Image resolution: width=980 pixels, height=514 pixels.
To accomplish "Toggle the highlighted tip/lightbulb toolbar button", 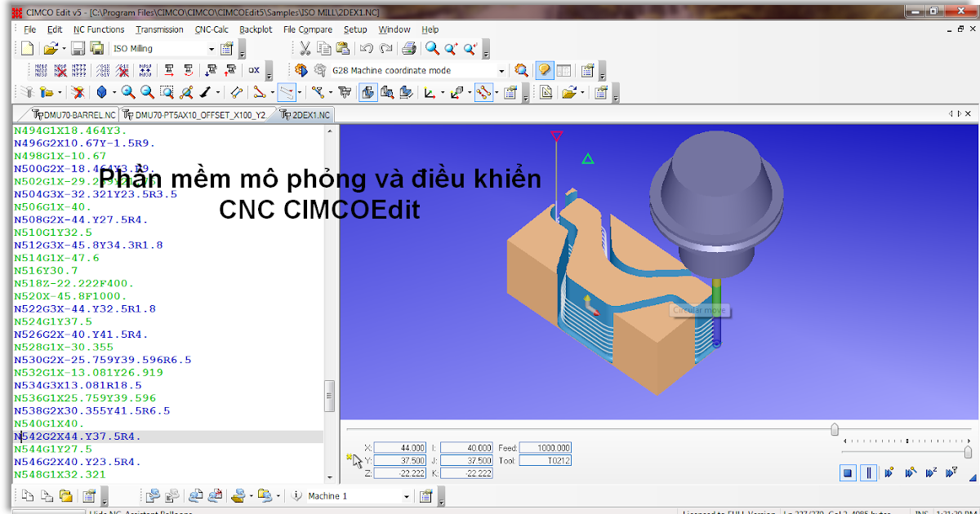I will 543,70.
